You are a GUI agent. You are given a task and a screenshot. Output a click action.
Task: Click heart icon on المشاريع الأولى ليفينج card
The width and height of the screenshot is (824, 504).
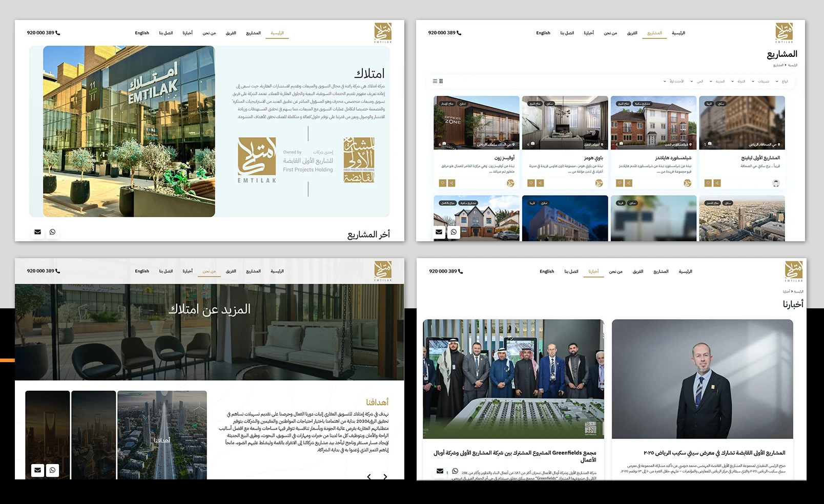point(708,183)
